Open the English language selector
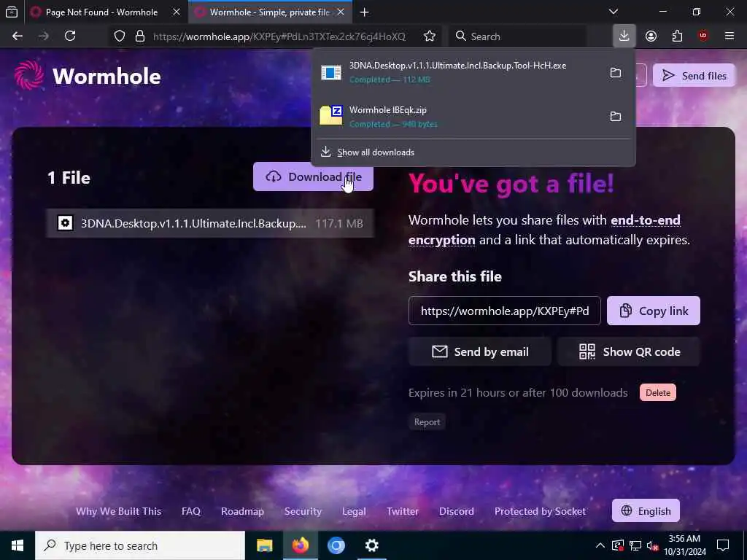This screenshot has height=560, width=747. click(x=646, y=511)
